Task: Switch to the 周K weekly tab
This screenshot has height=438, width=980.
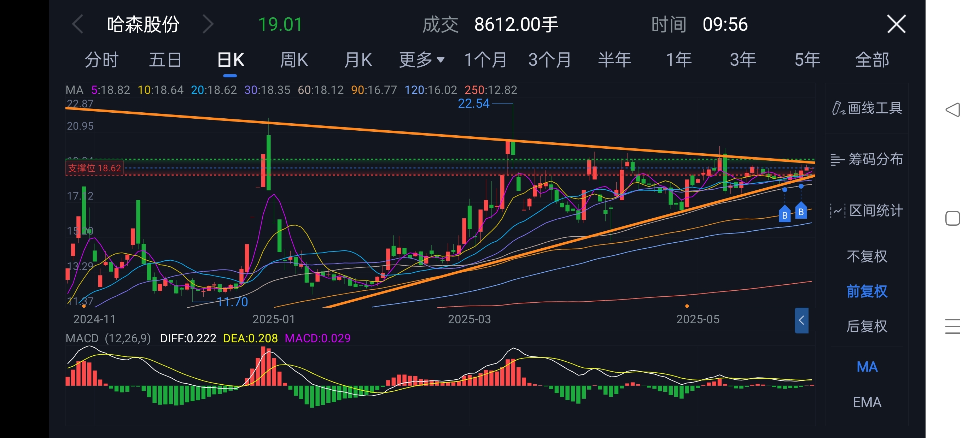Action: pos(294,60)
